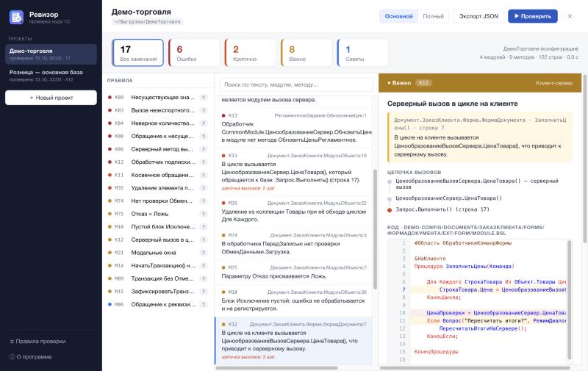Screen dimensions: 588x371
Task: Open Розница — основная база project
Action: point(51,76)
